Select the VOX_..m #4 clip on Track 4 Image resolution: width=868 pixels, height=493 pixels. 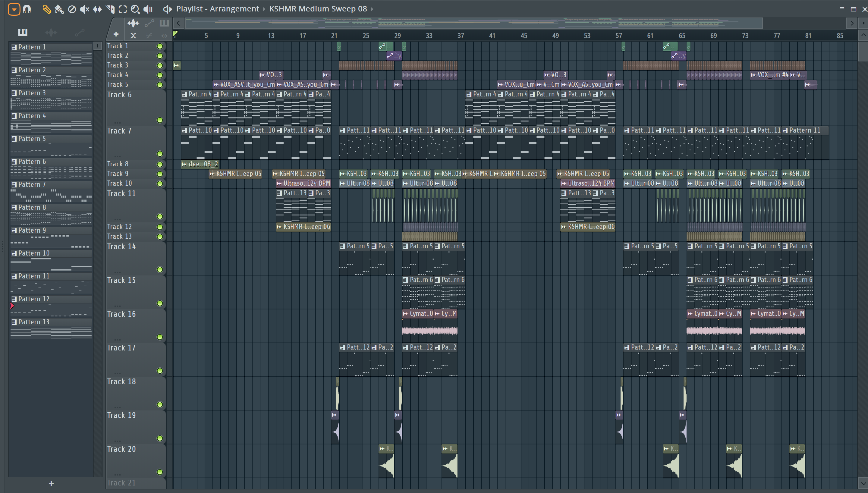pos(769,75)
